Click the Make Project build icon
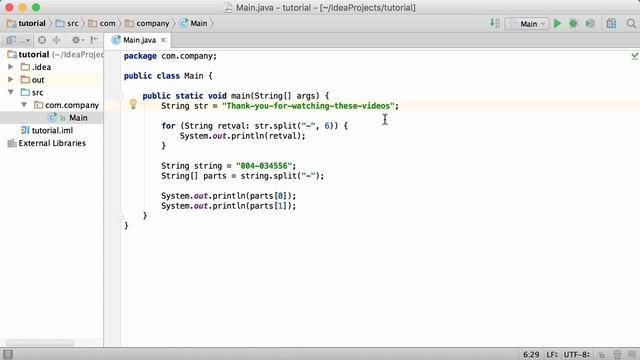The image size is (640, 360). point(495,23)
